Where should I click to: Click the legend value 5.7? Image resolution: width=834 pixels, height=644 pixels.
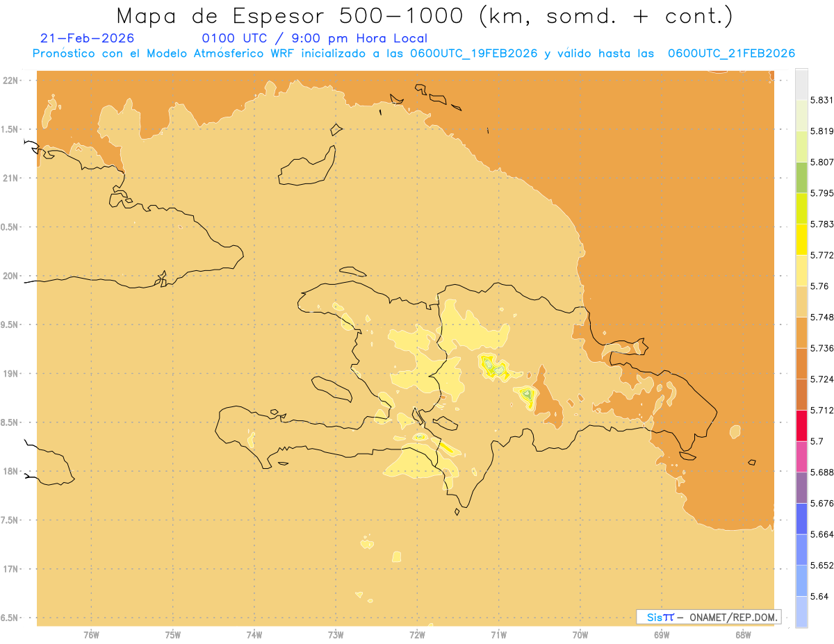(x=817, y=440)
